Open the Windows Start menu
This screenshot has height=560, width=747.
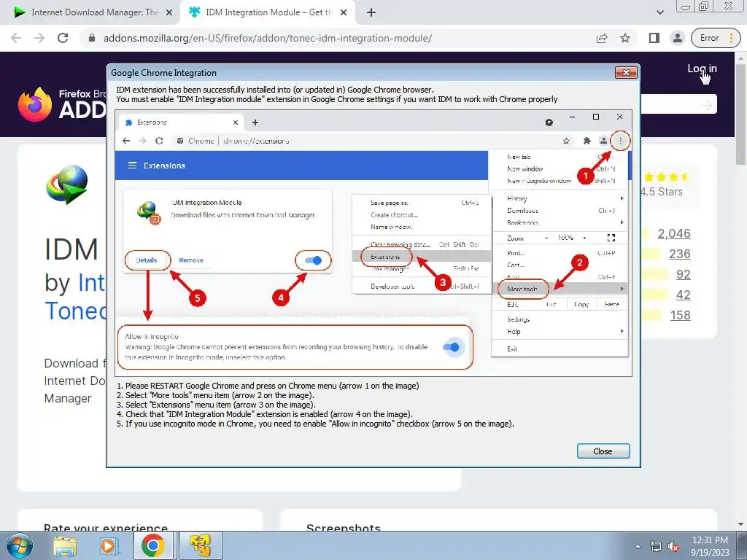[x=20, y=545]
